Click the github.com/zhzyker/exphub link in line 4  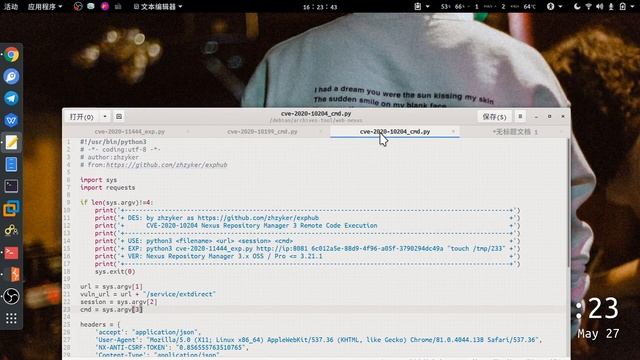166,165
